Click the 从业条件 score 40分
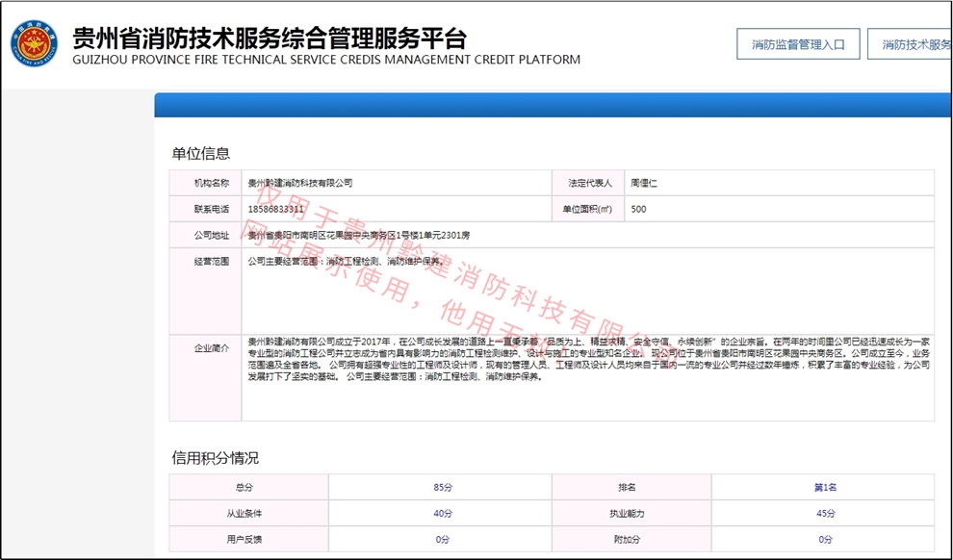 click(x=442, y=514)
